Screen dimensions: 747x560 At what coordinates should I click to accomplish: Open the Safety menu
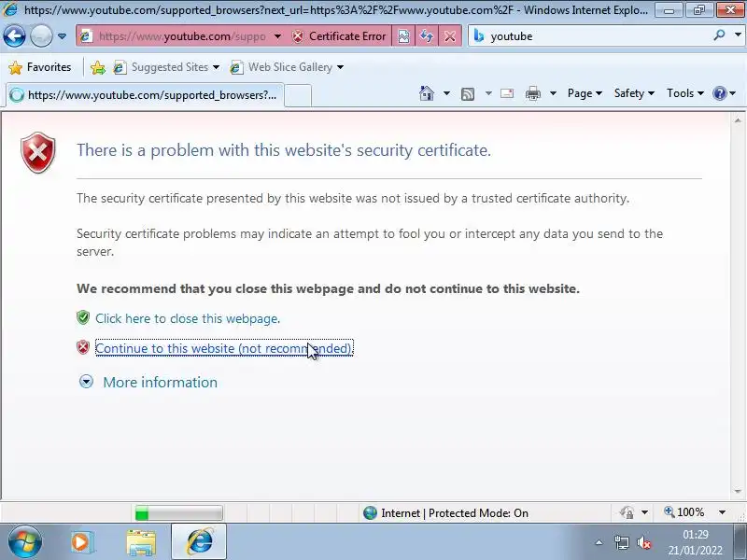(634, 93)
